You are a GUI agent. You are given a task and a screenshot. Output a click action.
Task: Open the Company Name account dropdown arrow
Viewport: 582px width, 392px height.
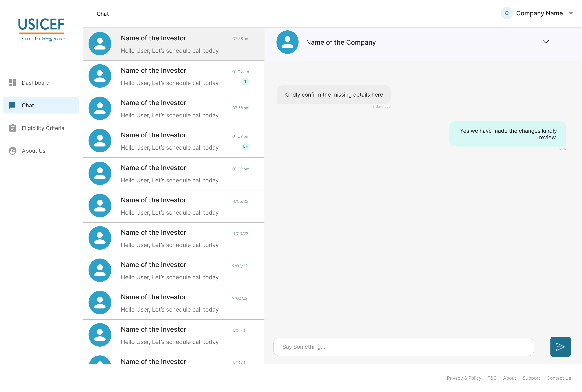(571, 13)
